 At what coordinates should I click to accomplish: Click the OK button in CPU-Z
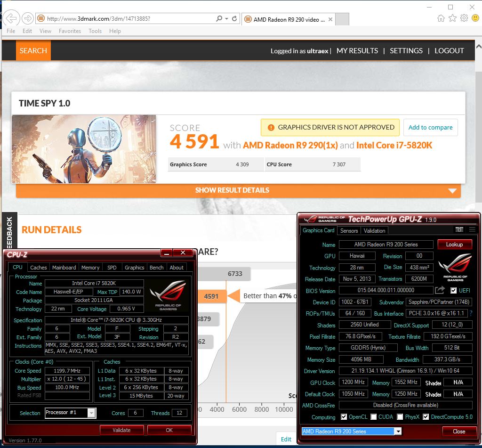pos(169,430)
